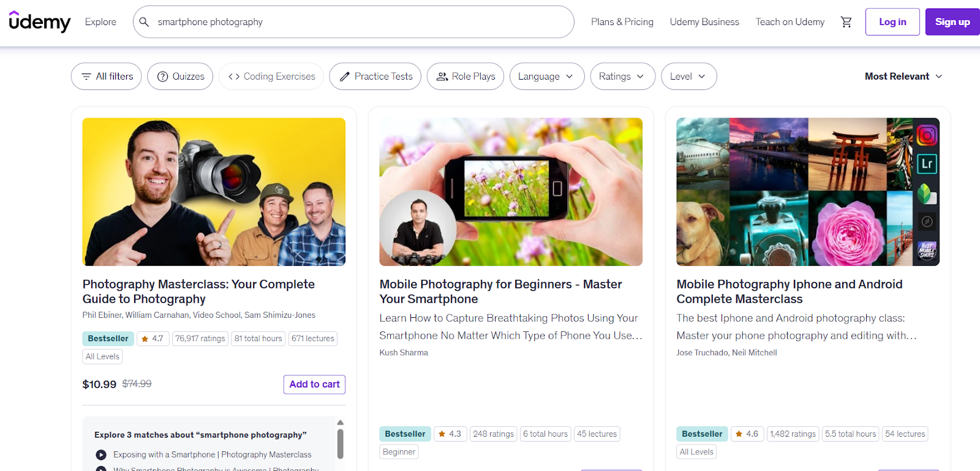
Task: Toggle the Coding Exercises filter
Action: tap(271, 77)
